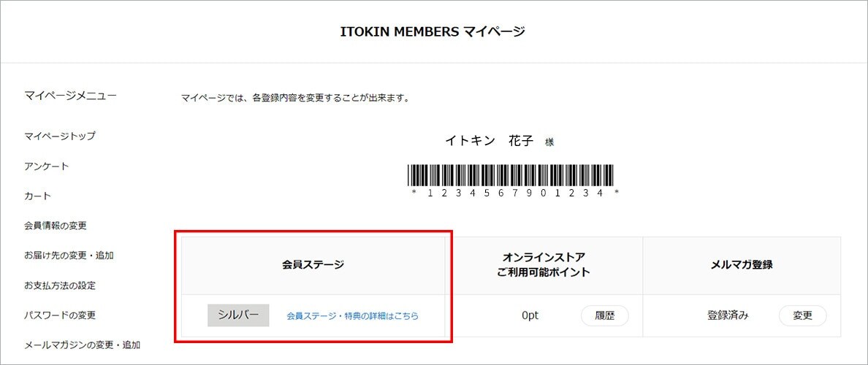Select アンケート from the sidebar menu
Image resolution: width=868 pixels, height=365 pixels.
(x=47, y=166)
